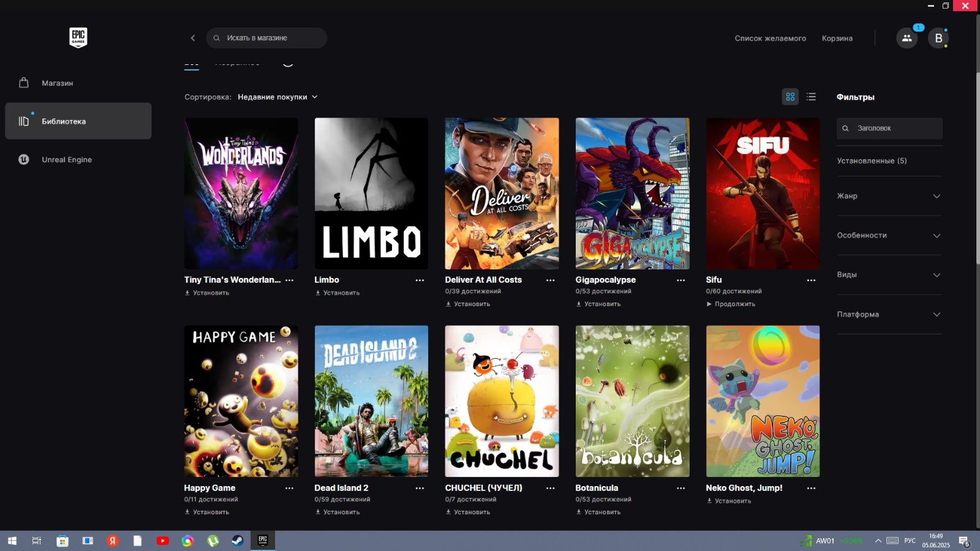Click the Epic Games taskbar icon
The image size is (980, 551).
(x=263, y=541)
